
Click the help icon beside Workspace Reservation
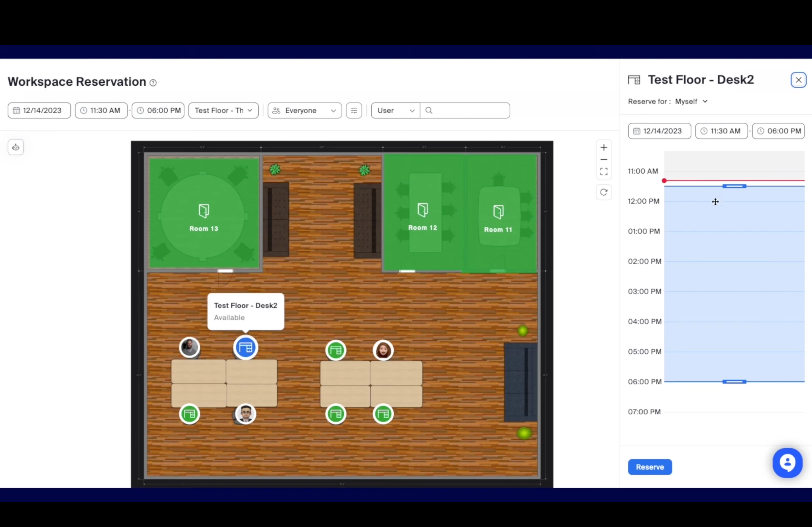(x=153, y=83)
